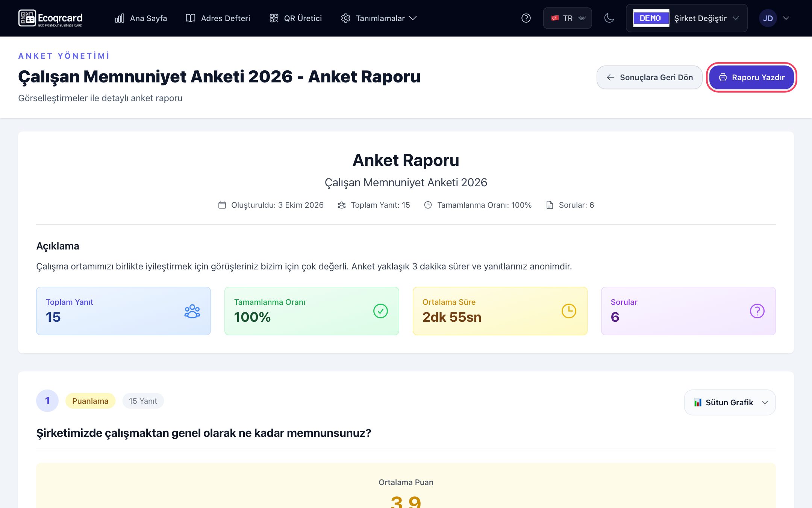Click the Puanlama tag

point(90,401)
